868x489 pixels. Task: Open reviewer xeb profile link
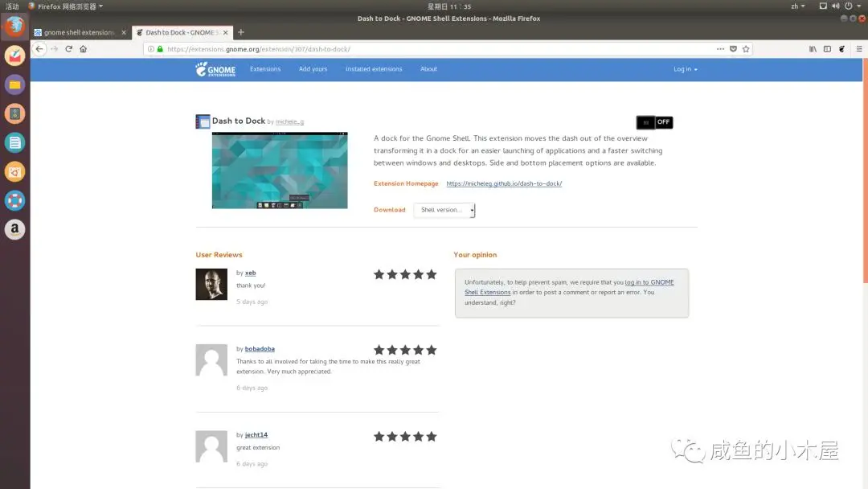tap(250, 273)
